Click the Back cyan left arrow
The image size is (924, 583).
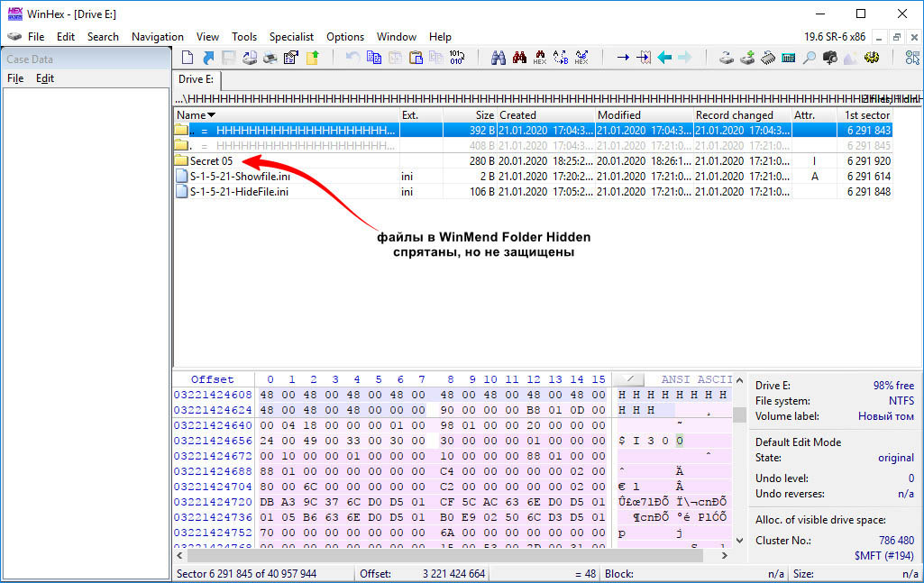click(664, 57)
